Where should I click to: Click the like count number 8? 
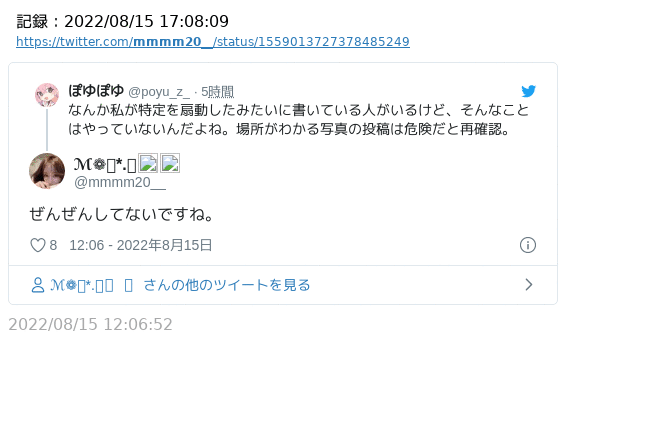pyautogui.click(x=53, y=245)
